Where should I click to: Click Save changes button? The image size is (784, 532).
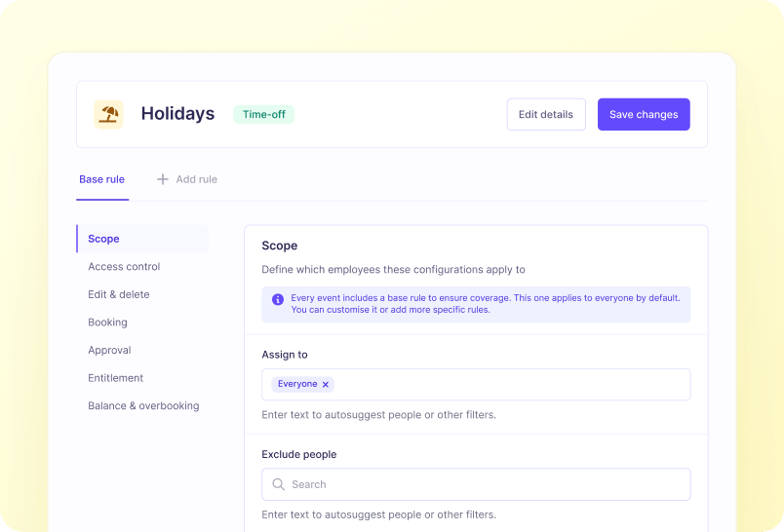coord(644,114)
